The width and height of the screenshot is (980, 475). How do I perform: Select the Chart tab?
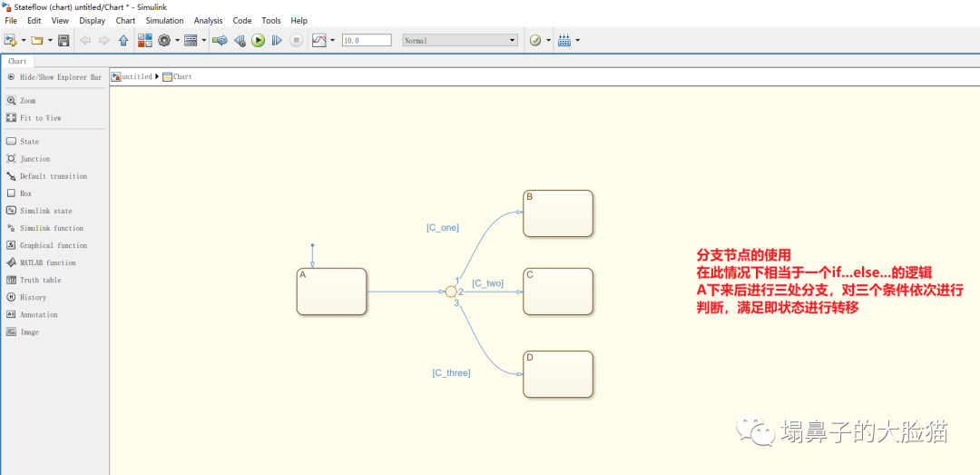pos(17,62)
